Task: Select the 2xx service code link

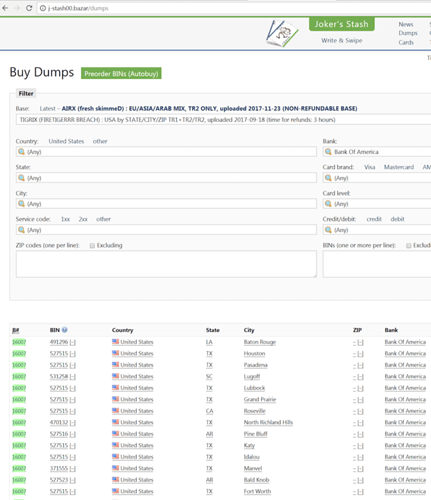Action: coord(83,219)
